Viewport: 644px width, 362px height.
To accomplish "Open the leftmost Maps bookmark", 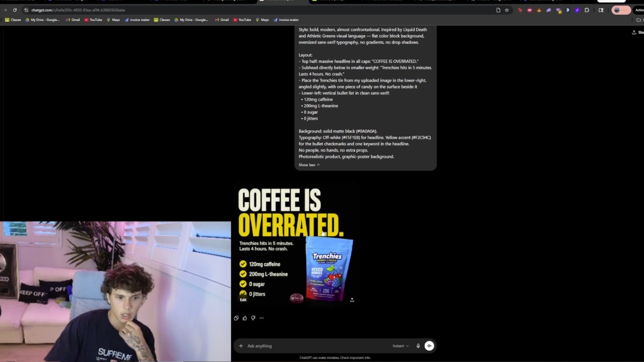I will click(113, 20).
